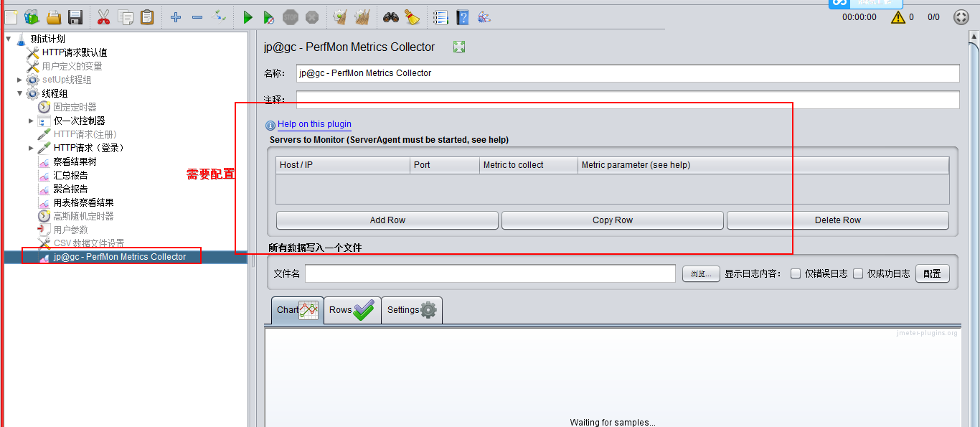
Task: Click the Delete Row button
Action: click(838, 220)
